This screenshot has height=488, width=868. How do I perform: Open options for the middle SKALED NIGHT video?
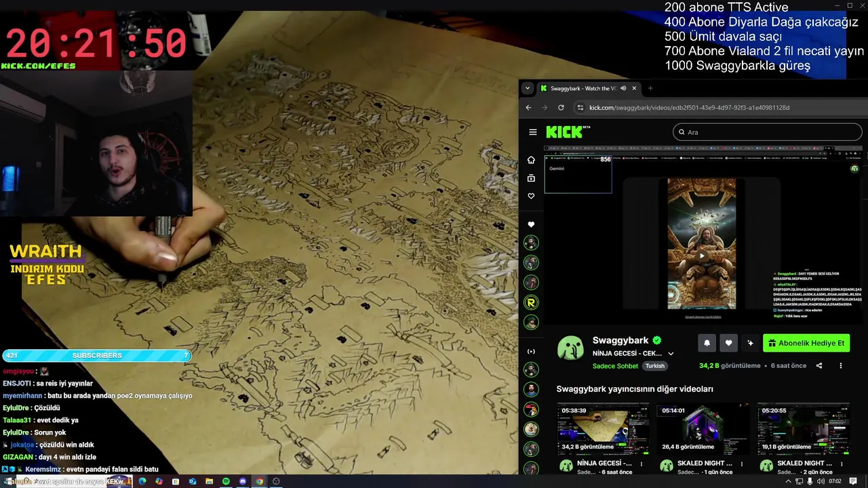tap(742, 464)
